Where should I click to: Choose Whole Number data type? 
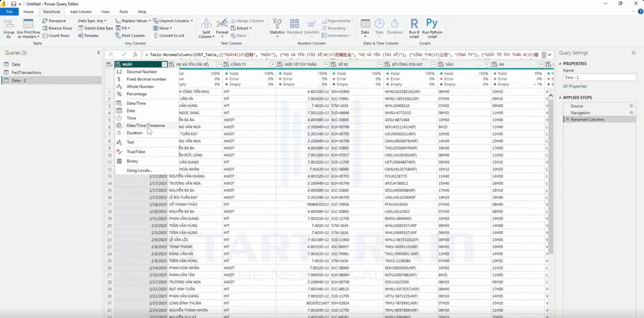coord(140,87)
